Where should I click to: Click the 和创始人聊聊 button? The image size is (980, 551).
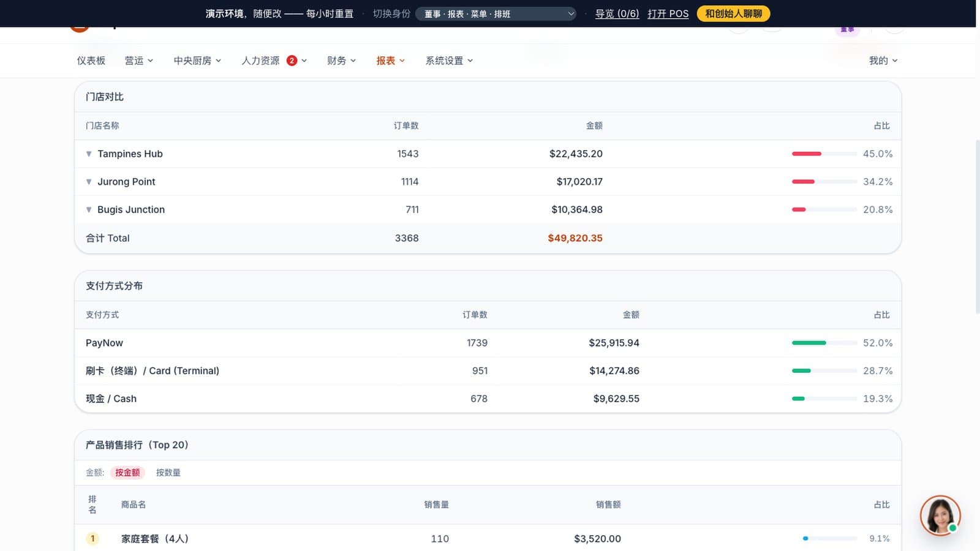(x=733, y=13)
